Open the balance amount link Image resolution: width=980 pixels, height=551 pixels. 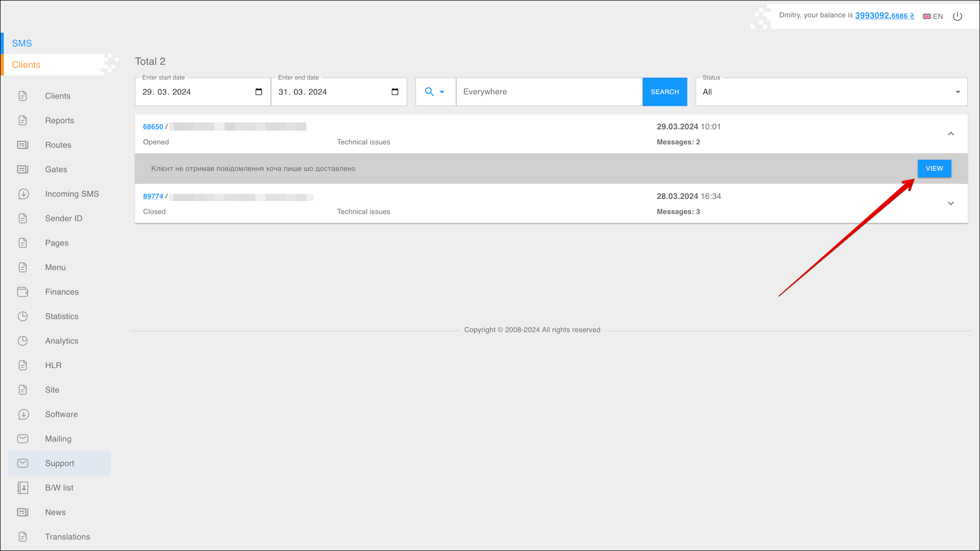pos(884,16)
